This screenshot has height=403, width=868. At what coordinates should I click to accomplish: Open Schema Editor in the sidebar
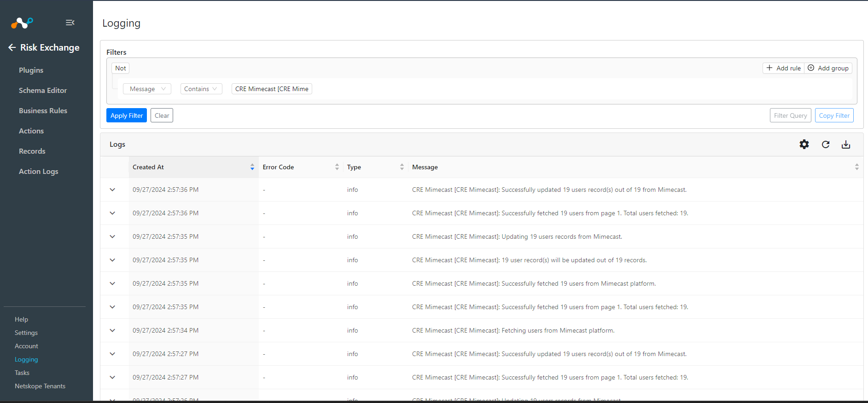(x=43, y=91)
